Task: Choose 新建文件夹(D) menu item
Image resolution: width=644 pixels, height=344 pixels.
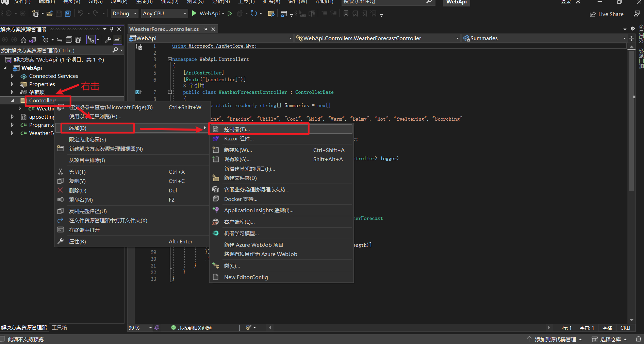Action: [x=281, y=178]
